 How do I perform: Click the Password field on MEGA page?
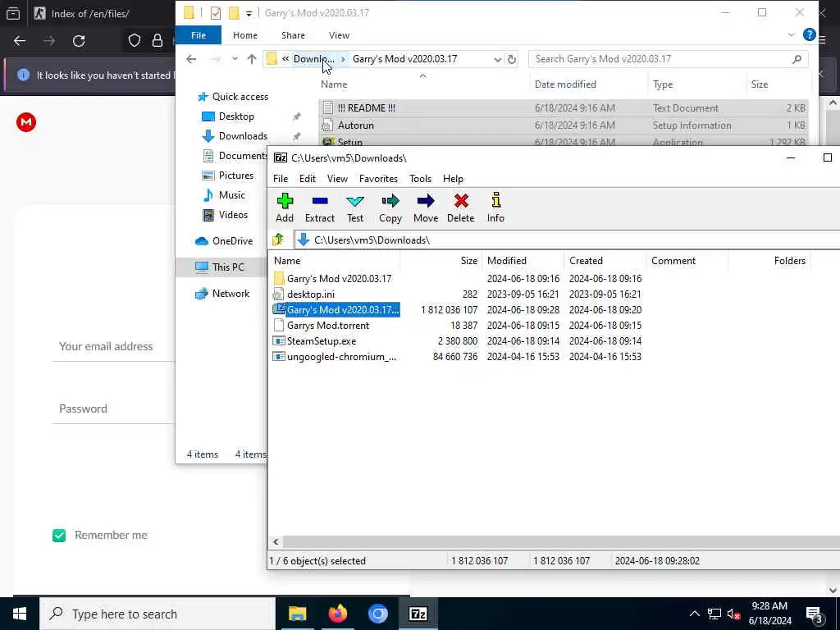pyautogui.click(x=113, y=409)
